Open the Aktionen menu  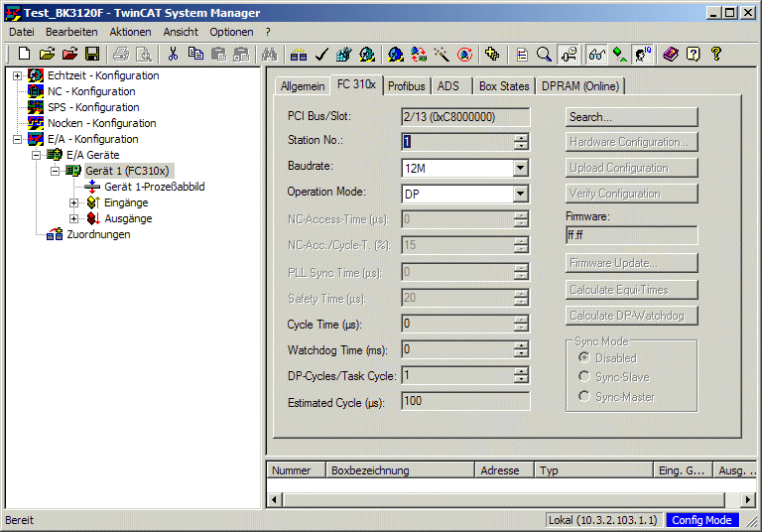[x=130, y=32]
